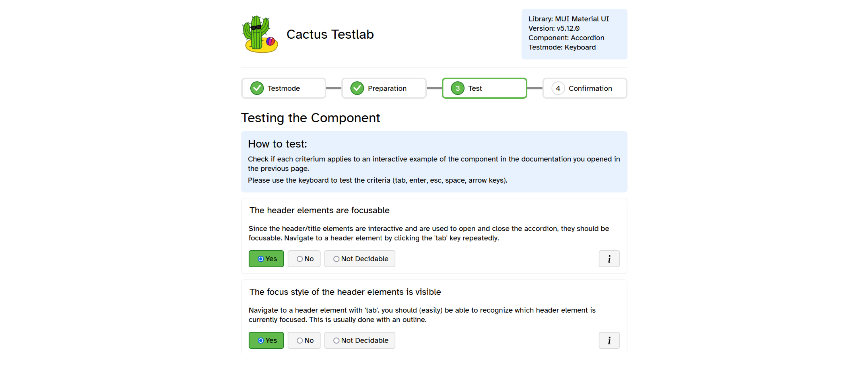The height and width of the screenshot is (372, 868).
Task: Click the Test step in stepper
Action: (484, 88)
